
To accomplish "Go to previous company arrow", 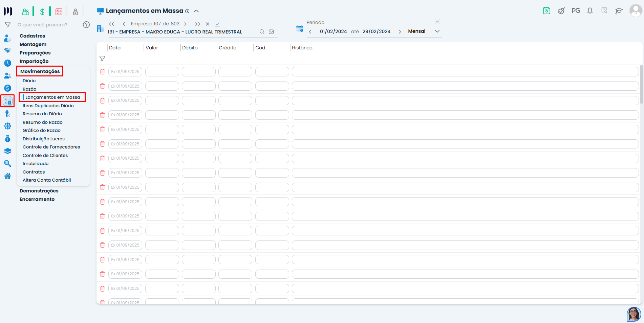I will click(x=124, y=24).
